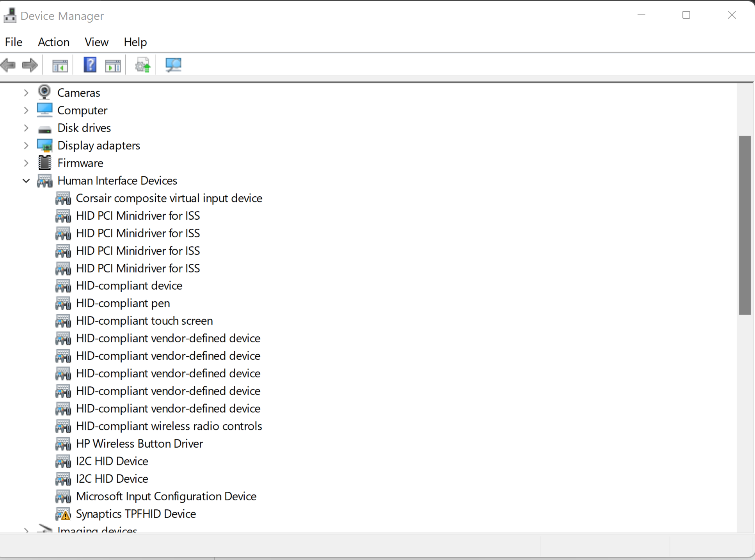Click Microsoft Input Configuration Device icon
This screenshot has height=560, width=755.
(x=63, y=496)
